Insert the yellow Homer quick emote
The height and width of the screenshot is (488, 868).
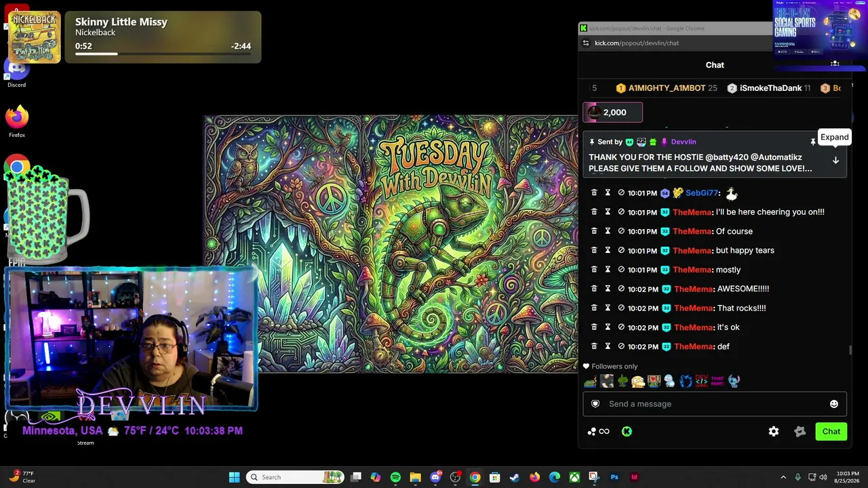(638, 381)
